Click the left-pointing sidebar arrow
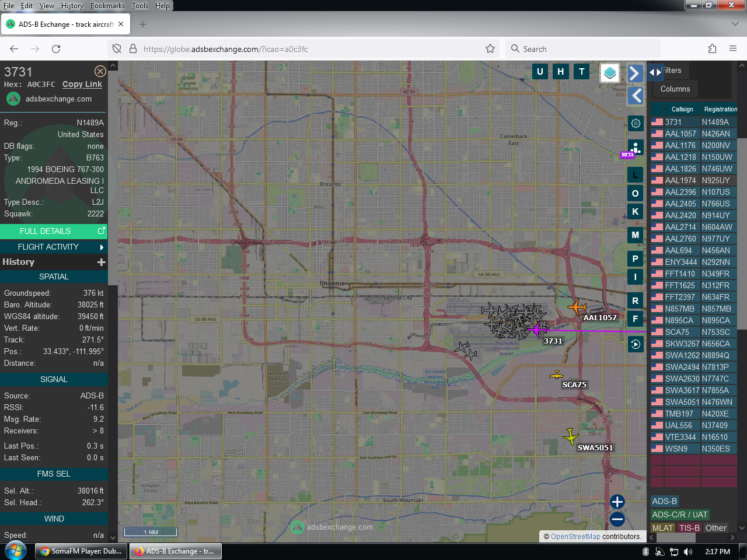Screen dimensions: 747x560 636,96
